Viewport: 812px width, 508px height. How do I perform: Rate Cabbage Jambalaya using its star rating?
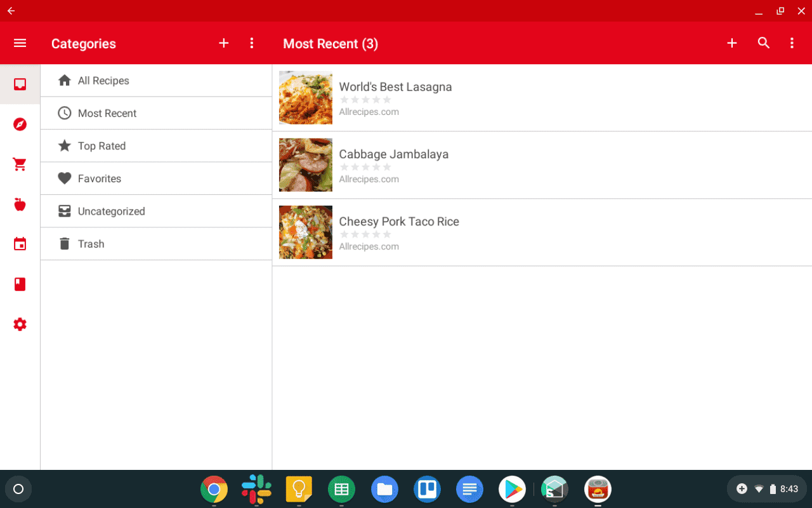(x=365, y=166)
